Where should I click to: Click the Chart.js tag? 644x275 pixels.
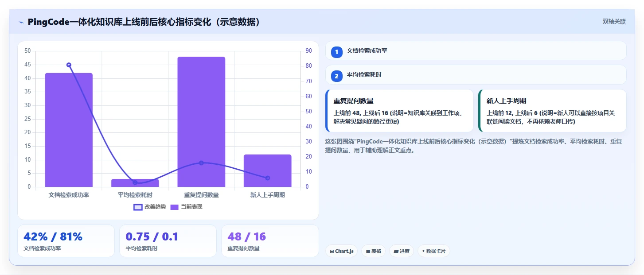coord(341,251)
